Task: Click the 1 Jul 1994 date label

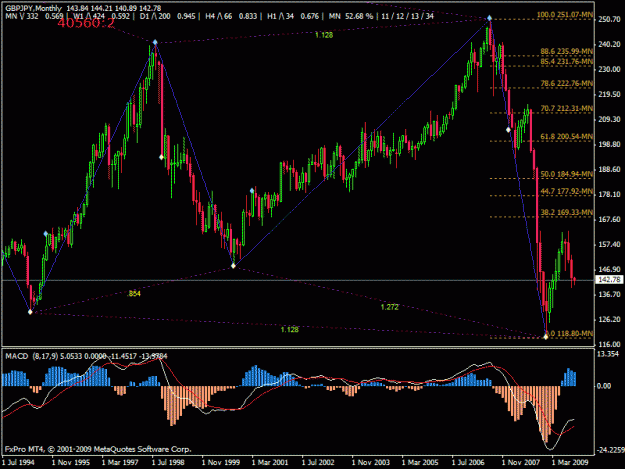Action: [x=18, y=462]
